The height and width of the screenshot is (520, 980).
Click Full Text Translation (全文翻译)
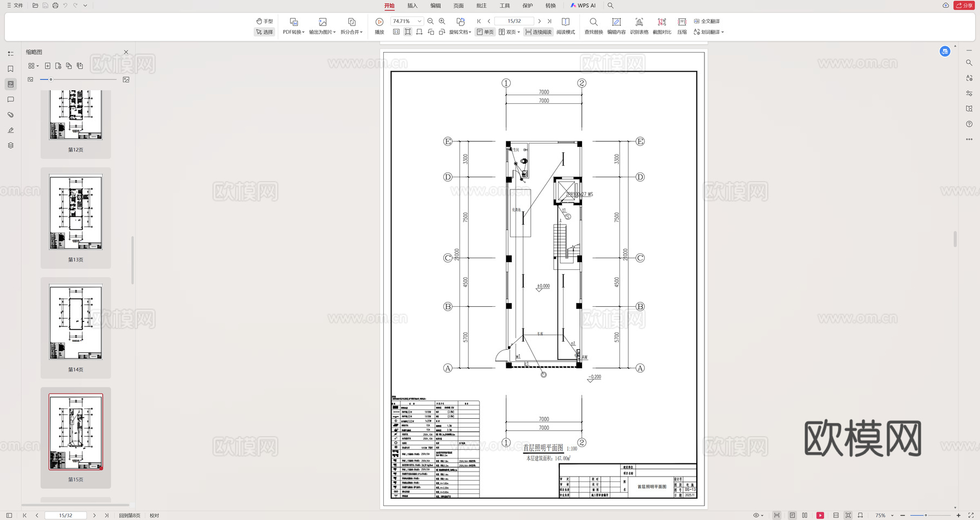(x=707, y=21)
